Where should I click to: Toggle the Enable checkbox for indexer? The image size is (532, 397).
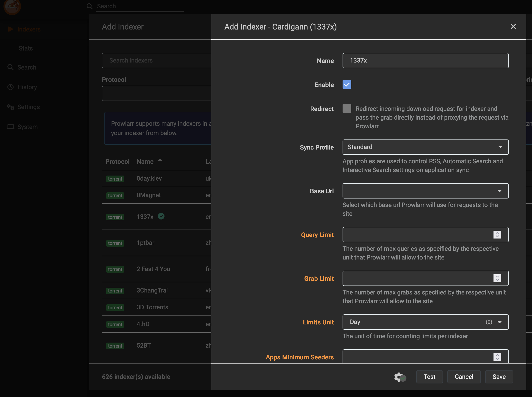347,85
